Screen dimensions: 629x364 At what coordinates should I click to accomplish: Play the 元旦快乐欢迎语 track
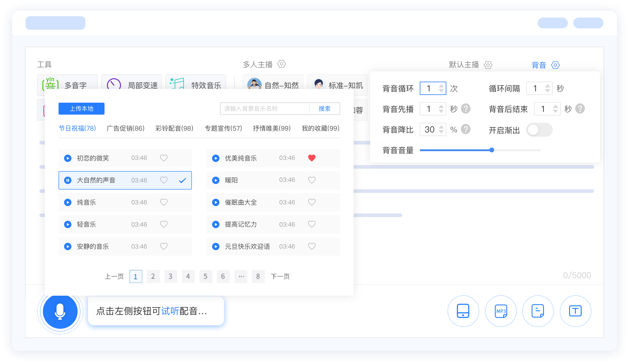(216, 246)
